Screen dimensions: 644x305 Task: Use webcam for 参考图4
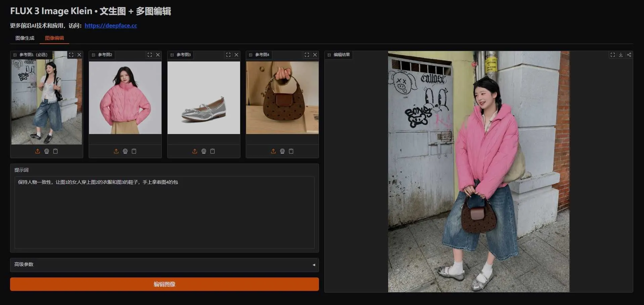click(x=282, y=151)
